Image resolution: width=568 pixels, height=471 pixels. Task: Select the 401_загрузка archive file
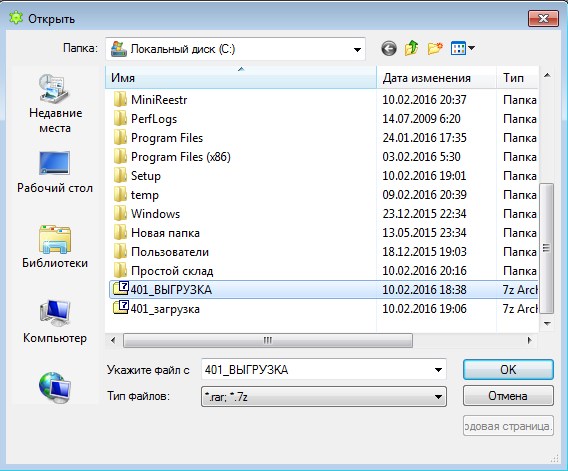(x=165, y=309)
